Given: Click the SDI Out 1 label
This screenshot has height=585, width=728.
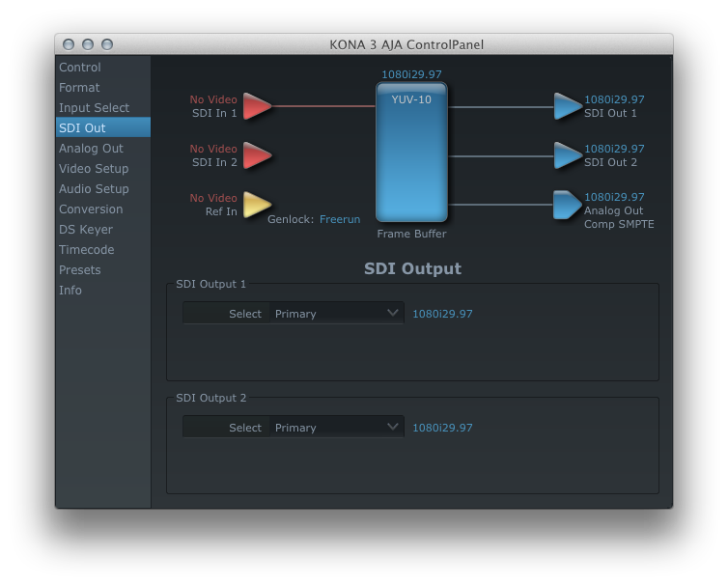Looking at the screenshot, I should pos(610,113).
